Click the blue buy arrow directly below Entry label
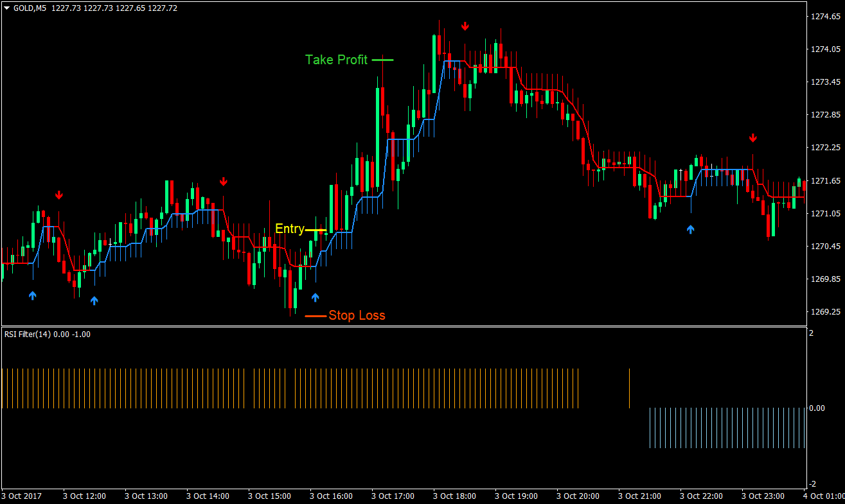845x504 pixels. tap(315, 297)
